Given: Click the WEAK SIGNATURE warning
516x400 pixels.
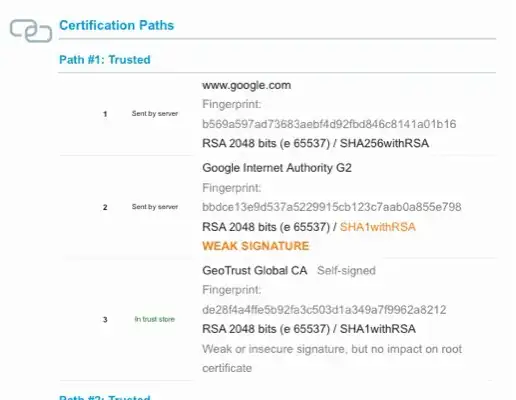Looking at the screenshot, I should (256, 246).
